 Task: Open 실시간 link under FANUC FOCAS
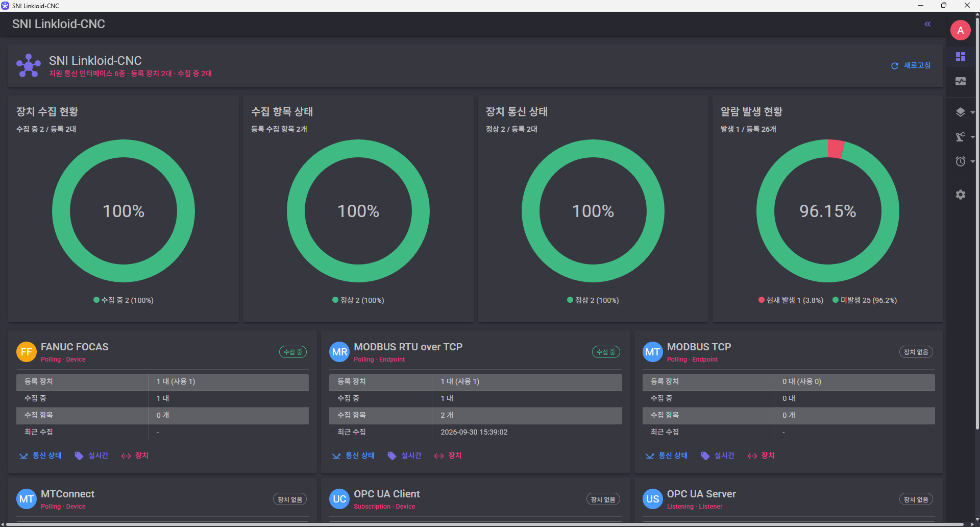click(x=92, y=456)
